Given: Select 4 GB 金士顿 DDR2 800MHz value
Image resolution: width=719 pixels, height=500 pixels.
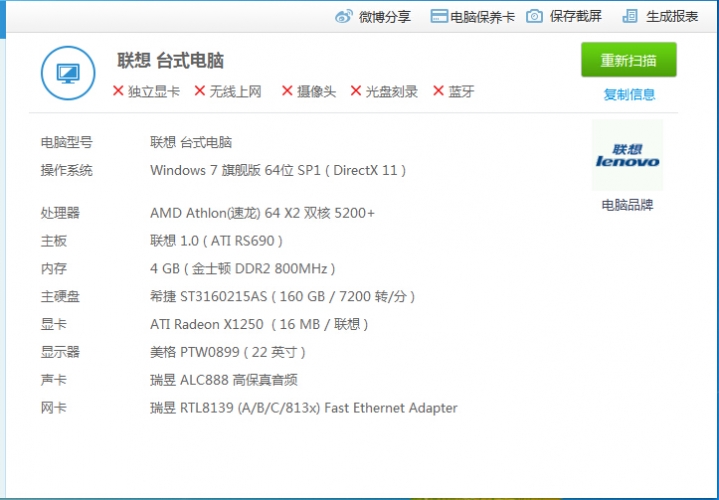Looking at the screenshot, I should coord(243,268).
